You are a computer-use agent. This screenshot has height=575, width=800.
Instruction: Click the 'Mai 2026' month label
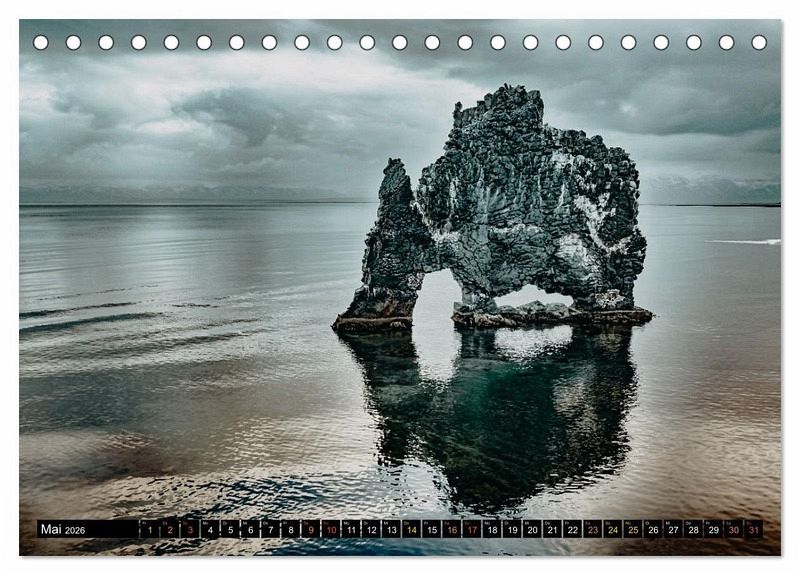tap(63, 530)
